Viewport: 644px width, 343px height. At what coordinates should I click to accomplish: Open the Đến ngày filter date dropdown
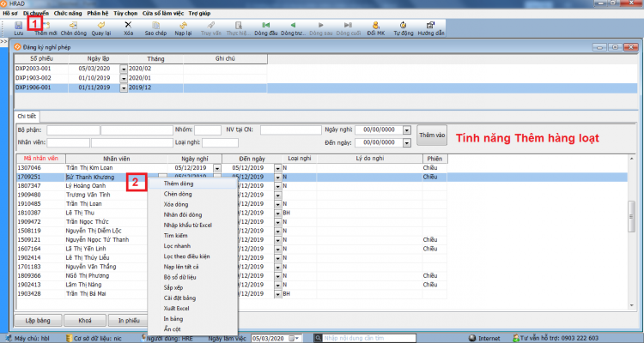point(407,143)
